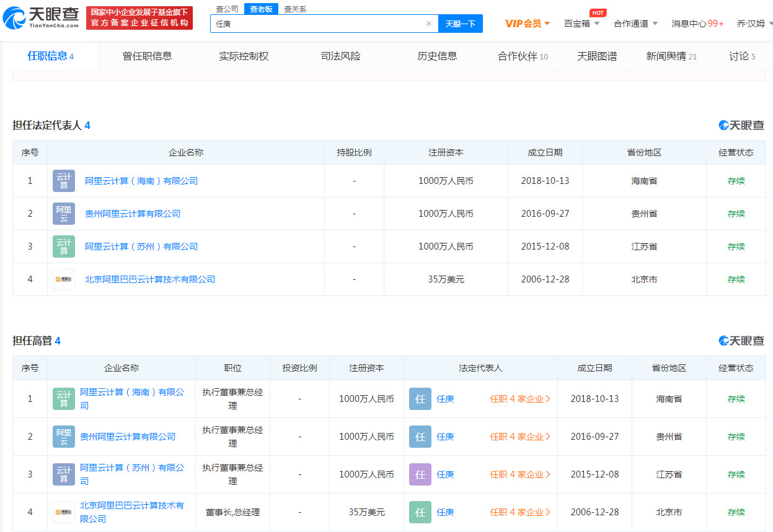Viewport: 773px width, 532px height.
Task: Open the 任职信息 tab
Action: click(x=51, y=56)
